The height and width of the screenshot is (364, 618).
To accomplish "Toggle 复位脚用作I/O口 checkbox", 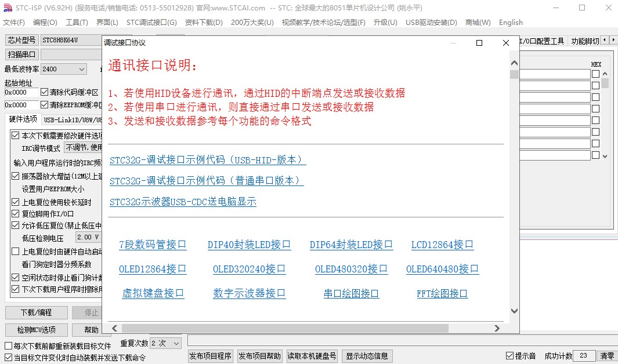I will tap(15, 214).
